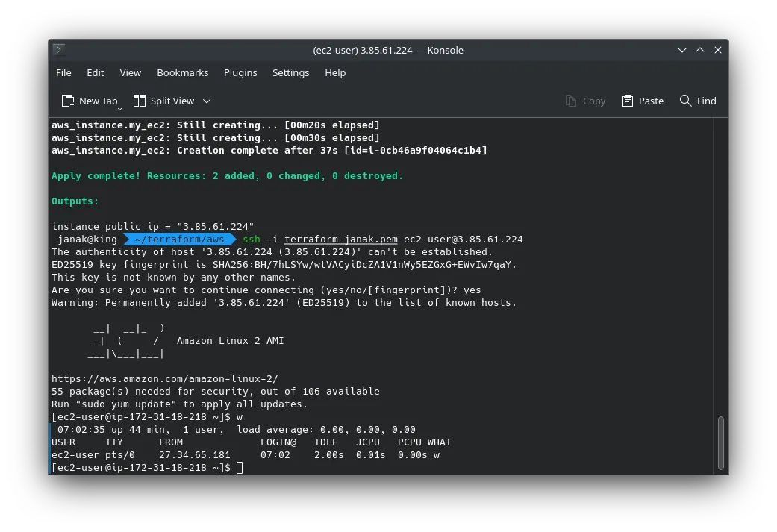Open the Bookmarks menu
The width and height of the screenshot is (777, 532).
(x=183, y=72)
